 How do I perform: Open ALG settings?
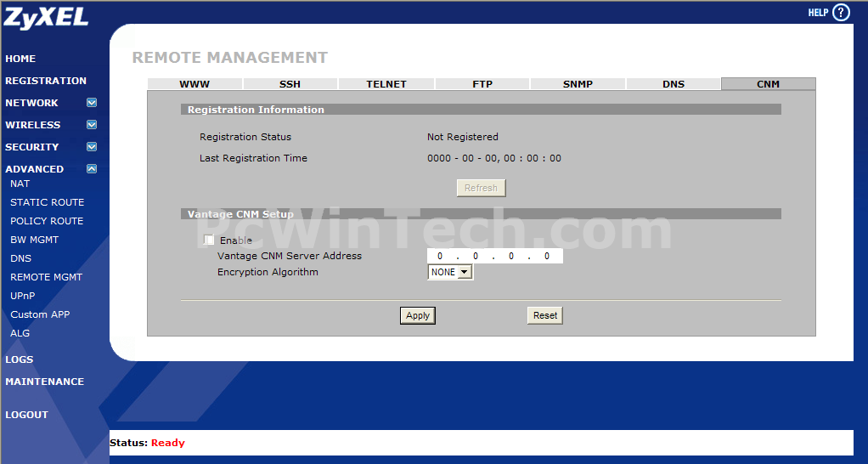tap(20, 333)
